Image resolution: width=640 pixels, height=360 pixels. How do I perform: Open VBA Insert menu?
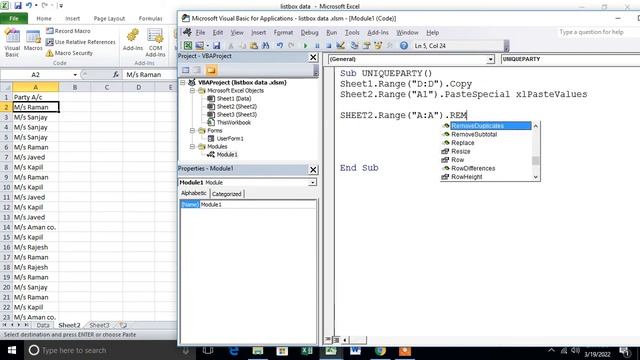pos(258,32)
